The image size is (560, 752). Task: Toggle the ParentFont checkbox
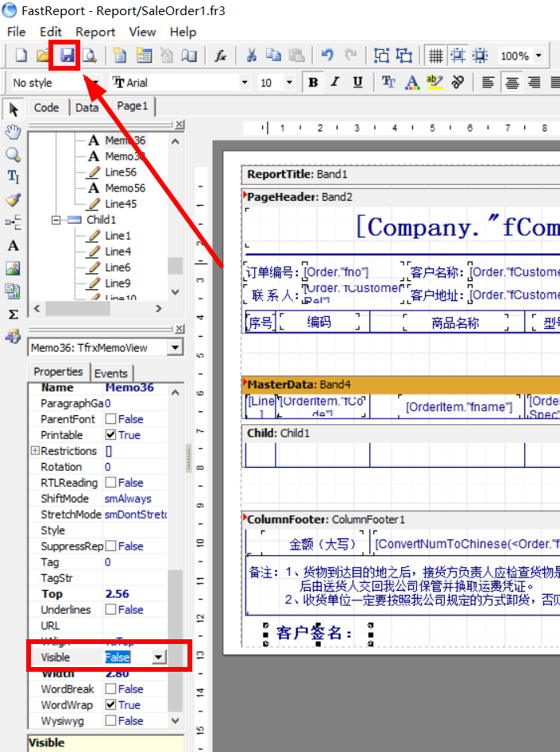[110, 419]
